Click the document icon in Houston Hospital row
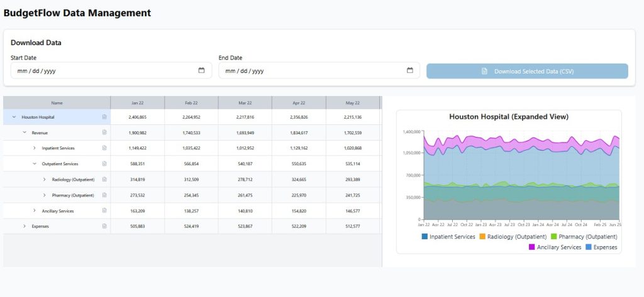The height and width of the screenshot is (297, 644). pos(104,117)
